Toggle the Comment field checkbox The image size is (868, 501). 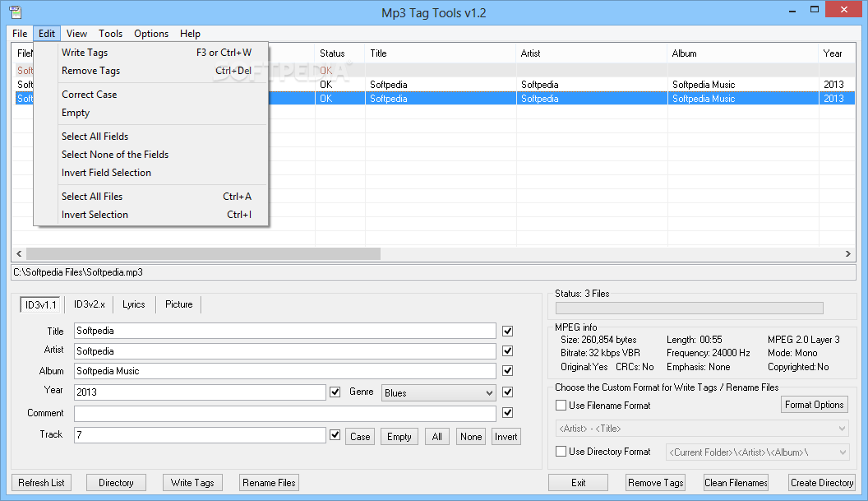tap(508, 413)
